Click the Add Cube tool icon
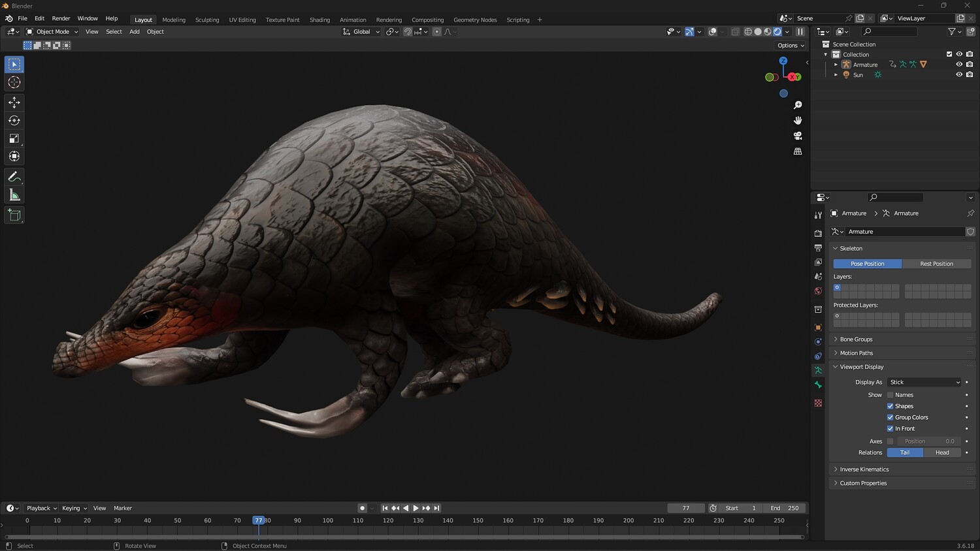The height and width of the screenshot is (551, 980). (14, 215)
